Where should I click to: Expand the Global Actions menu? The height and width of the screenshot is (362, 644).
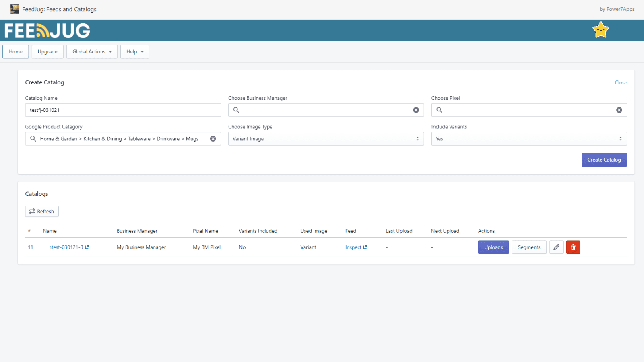[x=91, y=51]
